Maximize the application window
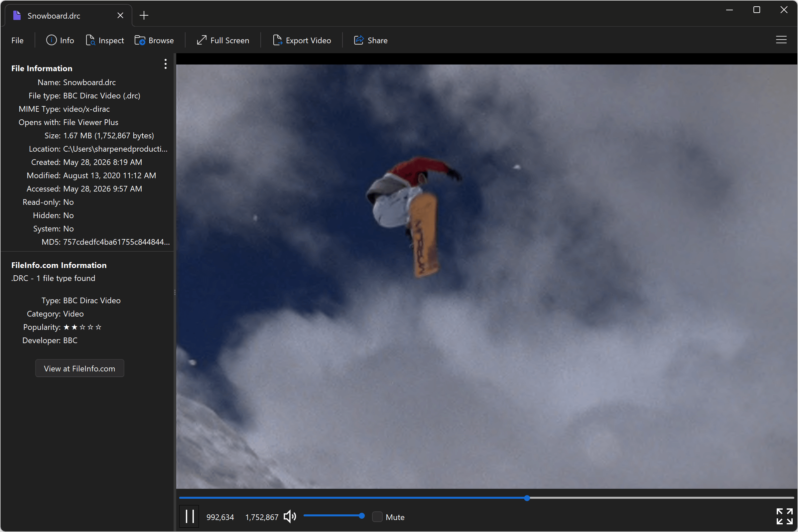This screenshot has height=532, width=798. click(x=757, y=10)
